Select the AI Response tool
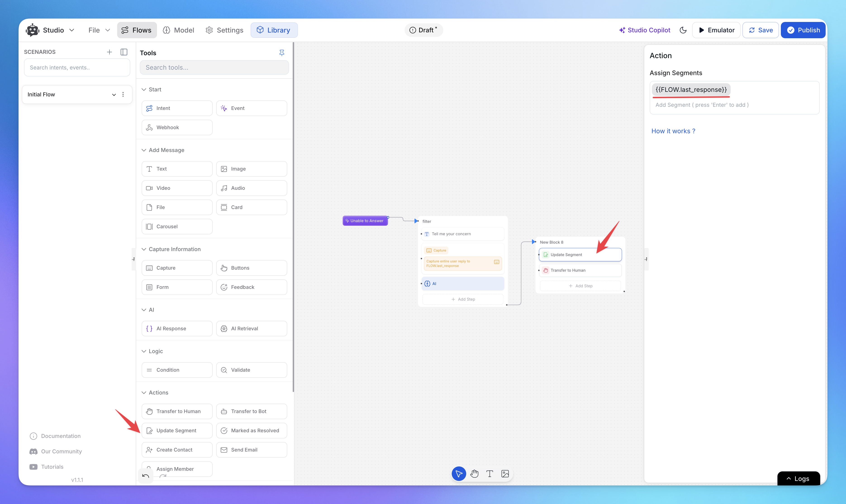Image resolution: width=846 pixels, height=504 pixels. click(x=177, y=328)
